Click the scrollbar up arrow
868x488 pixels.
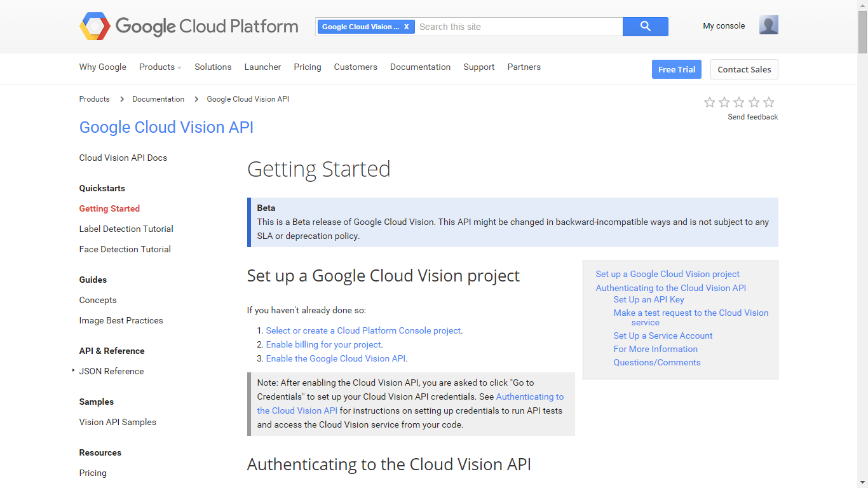(x=862, y=5)
